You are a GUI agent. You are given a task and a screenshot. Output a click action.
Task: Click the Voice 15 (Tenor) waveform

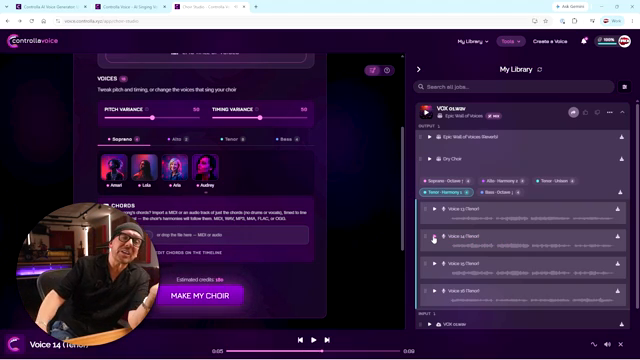[x=532, y=273]
